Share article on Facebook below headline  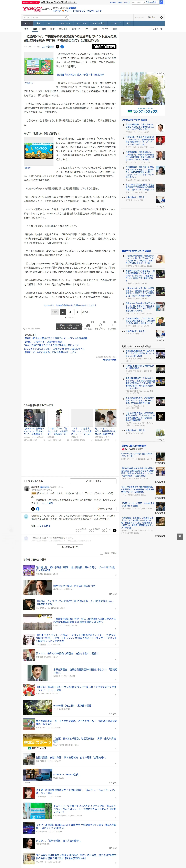pyautogui.click(x=62, y=47)
